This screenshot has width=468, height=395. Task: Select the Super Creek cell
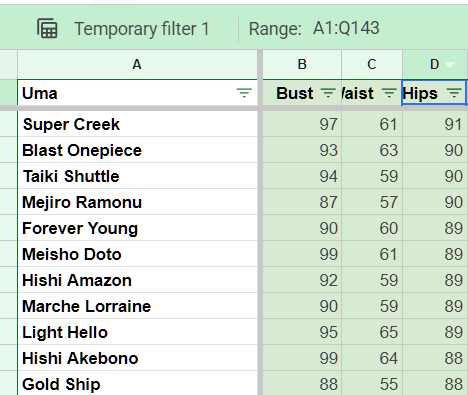[137, 124]
